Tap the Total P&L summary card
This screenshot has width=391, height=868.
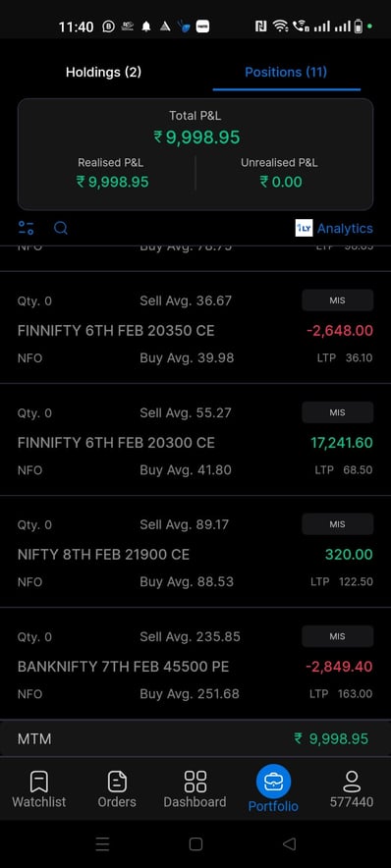click(195, 154)
